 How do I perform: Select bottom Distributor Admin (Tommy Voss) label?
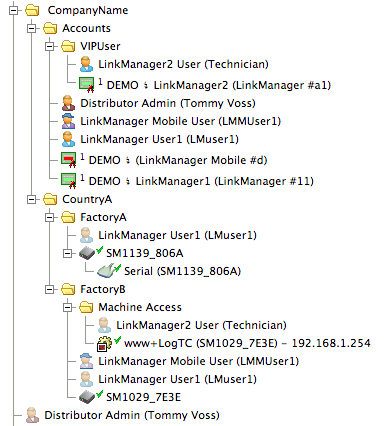[x=132, y=415]
